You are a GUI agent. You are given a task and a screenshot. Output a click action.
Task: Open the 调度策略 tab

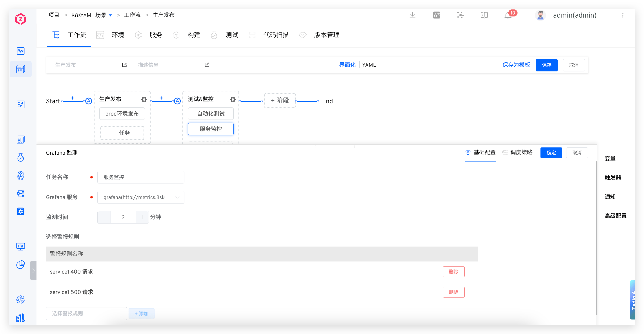(521, 152)
